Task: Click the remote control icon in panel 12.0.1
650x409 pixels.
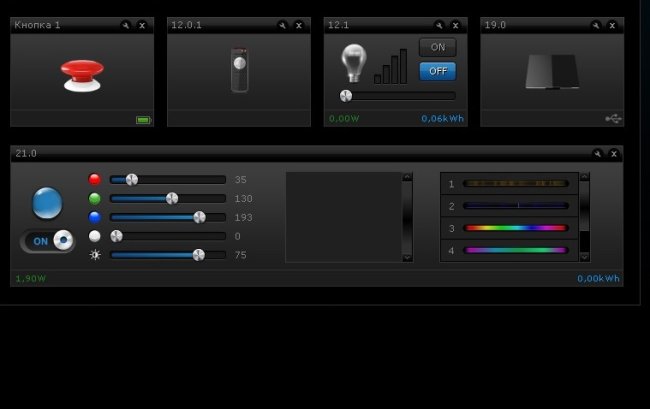Action: (239, 69)
